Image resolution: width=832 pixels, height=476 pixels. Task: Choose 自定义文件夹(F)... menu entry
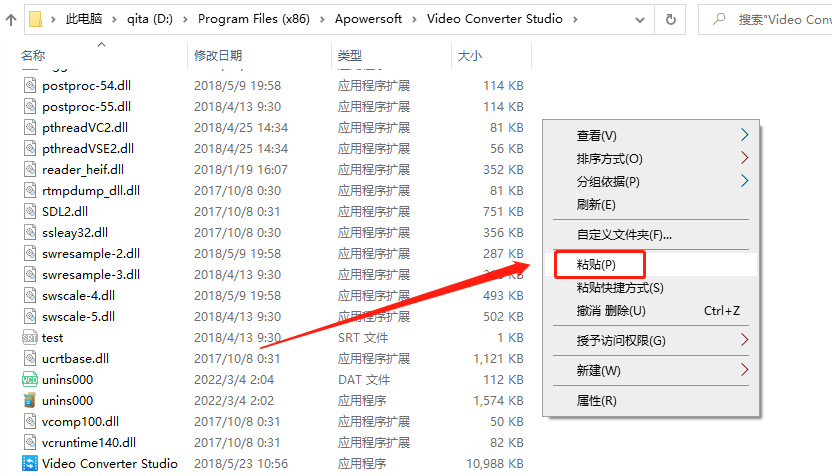[651, 235]
